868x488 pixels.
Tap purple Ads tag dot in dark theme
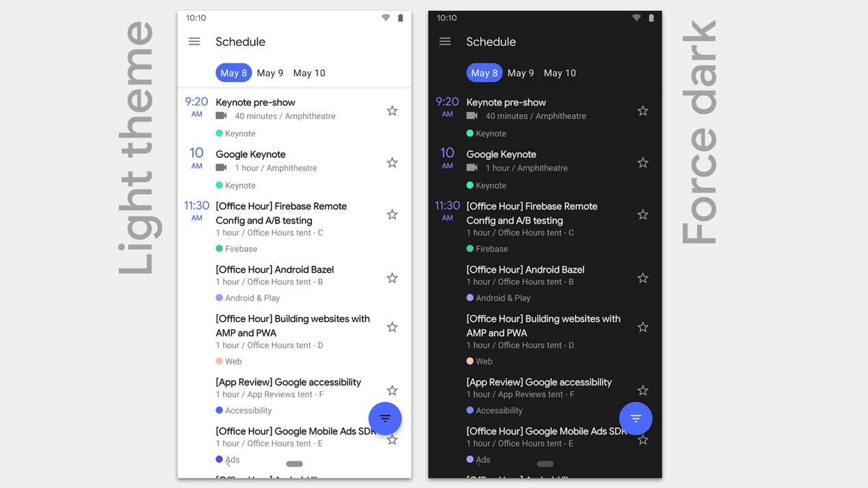[x=470, y=459]
